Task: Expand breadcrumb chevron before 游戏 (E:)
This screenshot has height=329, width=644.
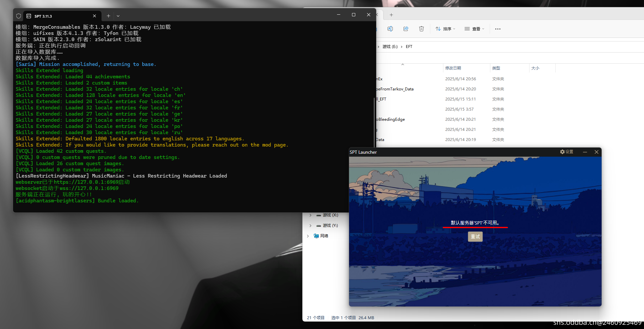Action: [x=378, y=47]
